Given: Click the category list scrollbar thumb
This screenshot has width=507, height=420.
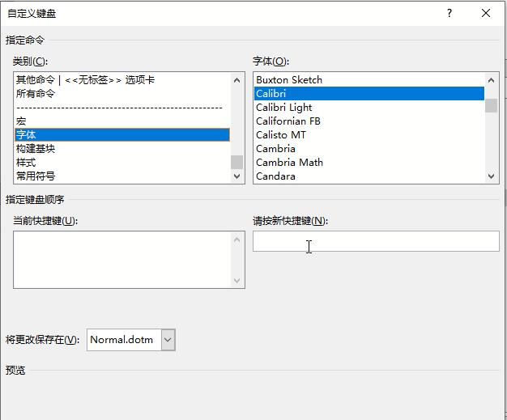Looking at the screenshot, I should 236,162.
